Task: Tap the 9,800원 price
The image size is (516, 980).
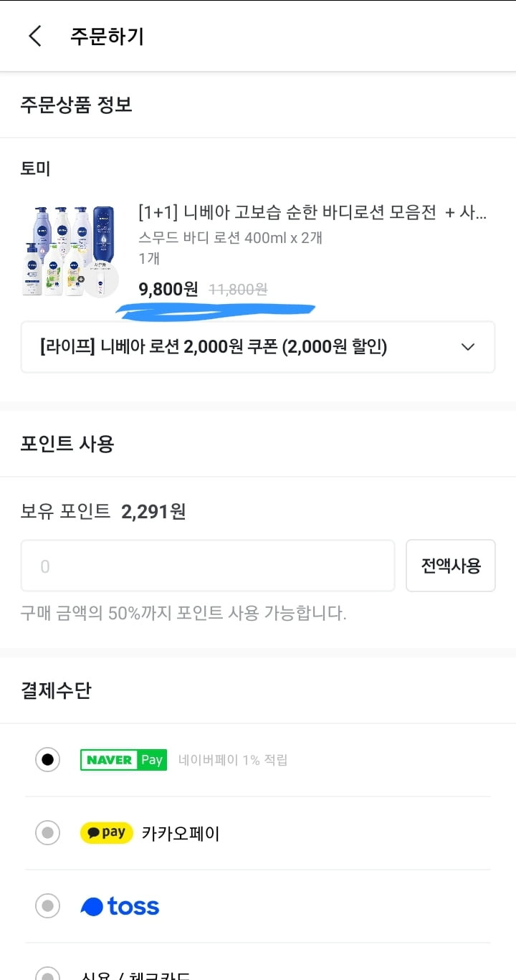Action: click(168, 289)
